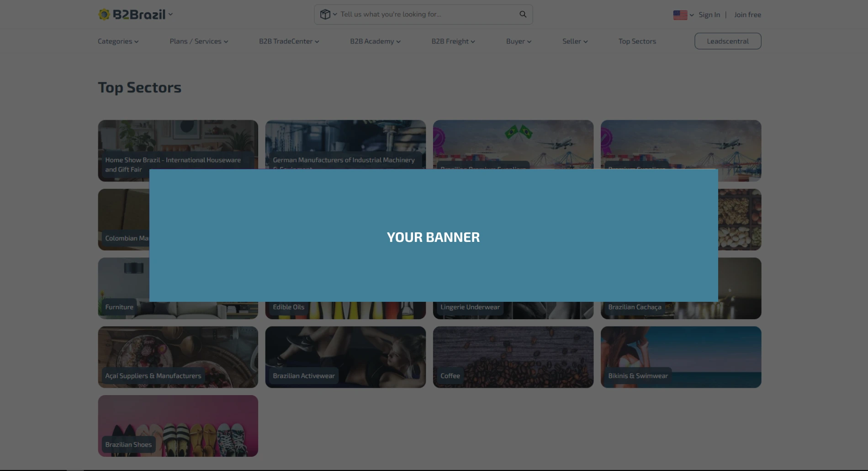Click the YOUR BANNER popup
The height and width of the screenshot is (471, 868).
(x=433, y=236)
